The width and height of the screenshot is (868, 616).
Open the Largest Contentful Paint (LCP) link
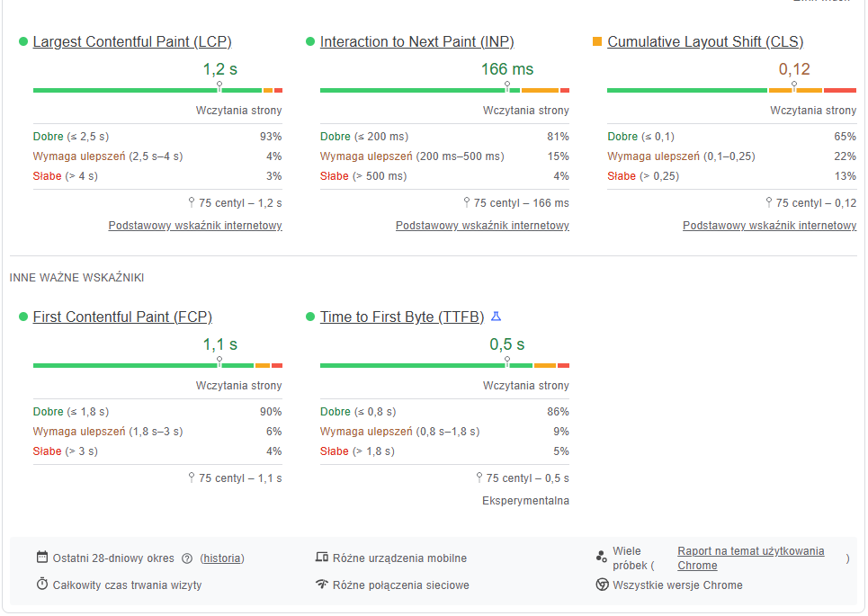132,42
